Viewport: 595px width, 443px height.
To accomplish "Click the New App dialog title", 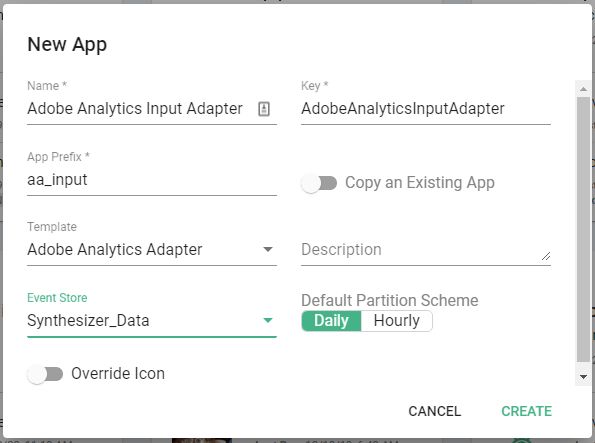I will [67, 45].
